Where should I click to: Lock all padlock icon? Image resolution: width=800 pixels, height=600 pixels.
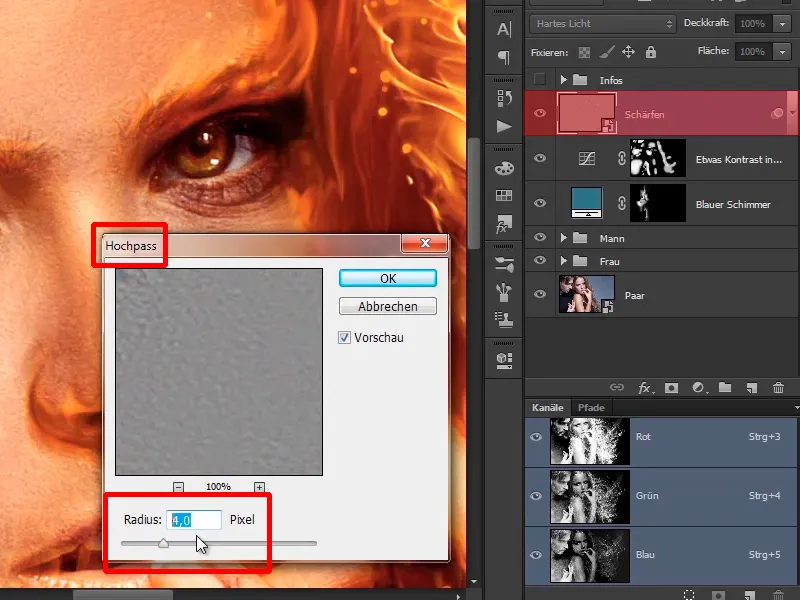(x=651, y=52)
